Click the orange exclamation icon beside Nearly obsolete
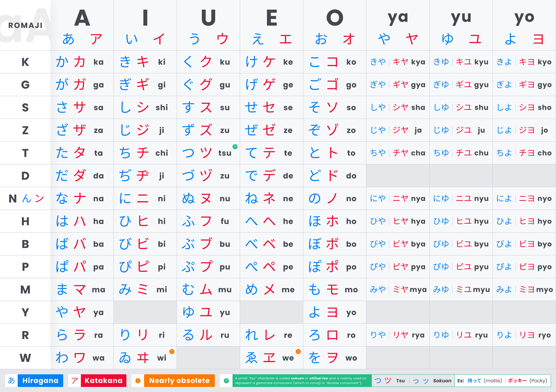This screenshot has height=392, width=556. [138, 381]
